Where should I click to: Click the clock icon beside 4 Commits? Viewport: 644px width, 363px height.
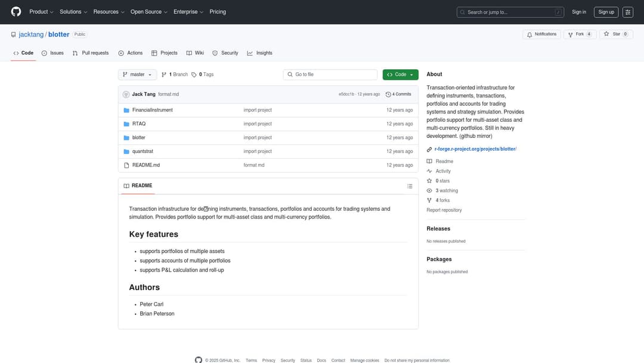[388, 94]
